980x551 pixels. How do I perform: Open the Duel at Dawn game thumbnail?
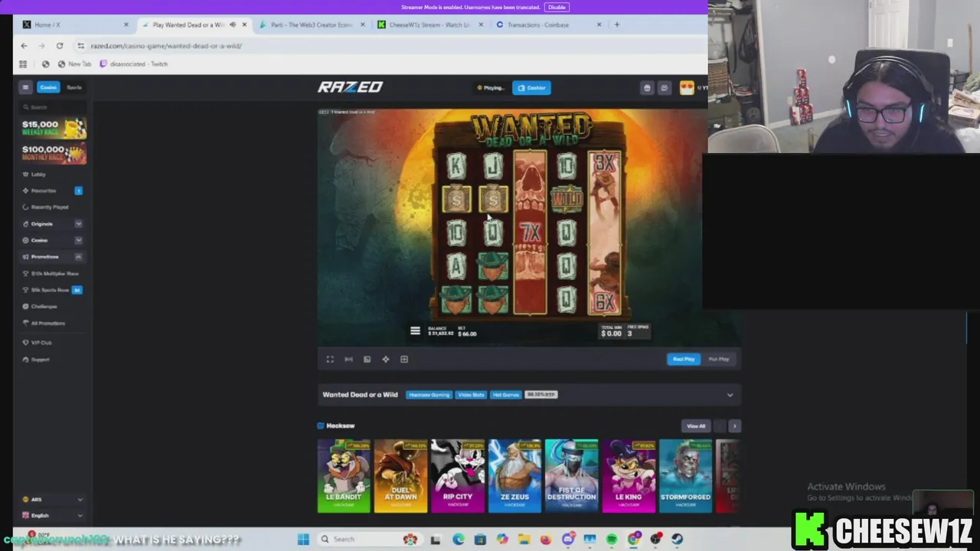tap(400, 475)
